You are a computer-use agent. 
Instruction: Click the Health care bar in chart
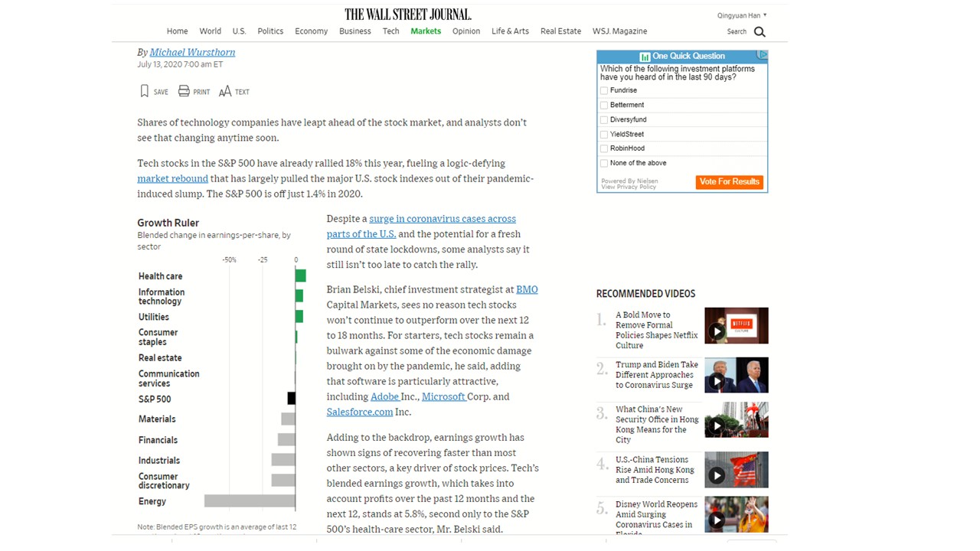[x=301, y=275]
